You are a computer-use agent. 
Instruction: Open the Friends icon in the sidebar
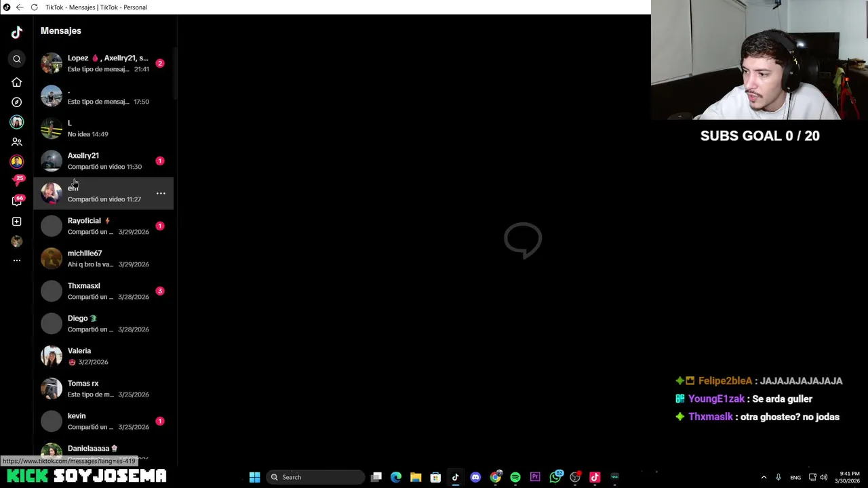click(x=17, y=142)
